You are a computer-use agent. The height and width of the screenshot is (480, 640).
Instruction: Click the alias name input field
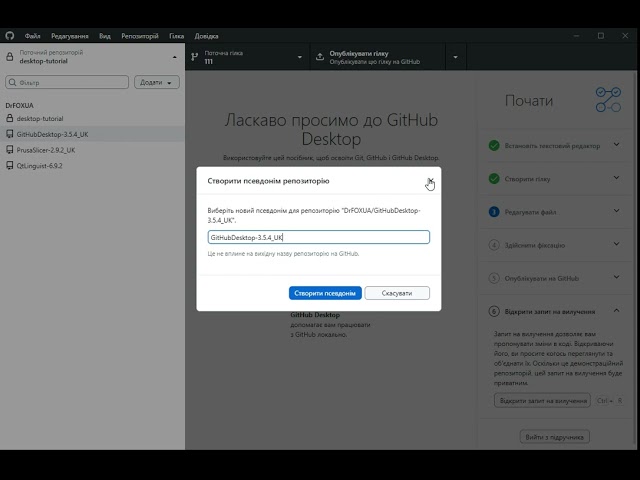318,237
